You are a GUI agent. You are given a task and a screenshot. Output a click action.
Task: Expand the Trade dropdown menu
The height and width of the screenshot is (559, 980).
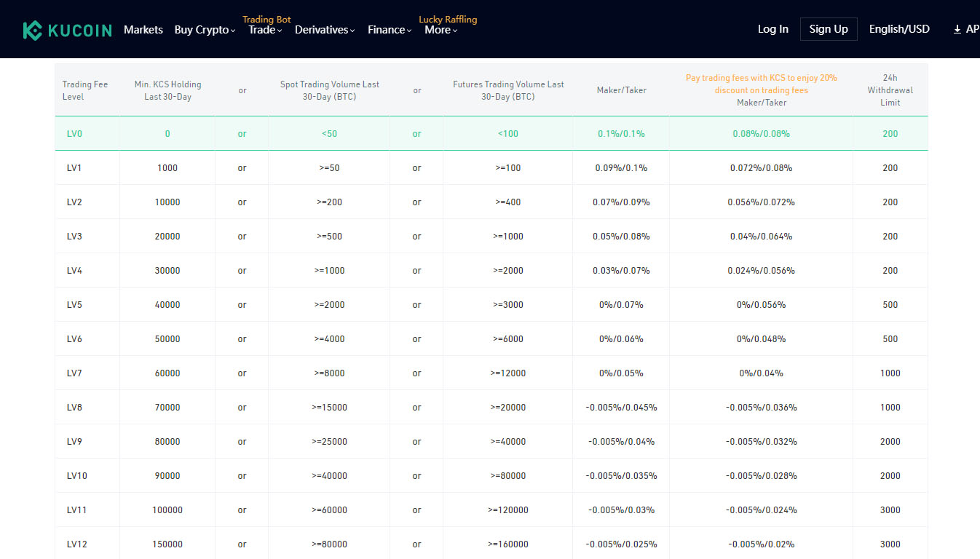point(265,30)
